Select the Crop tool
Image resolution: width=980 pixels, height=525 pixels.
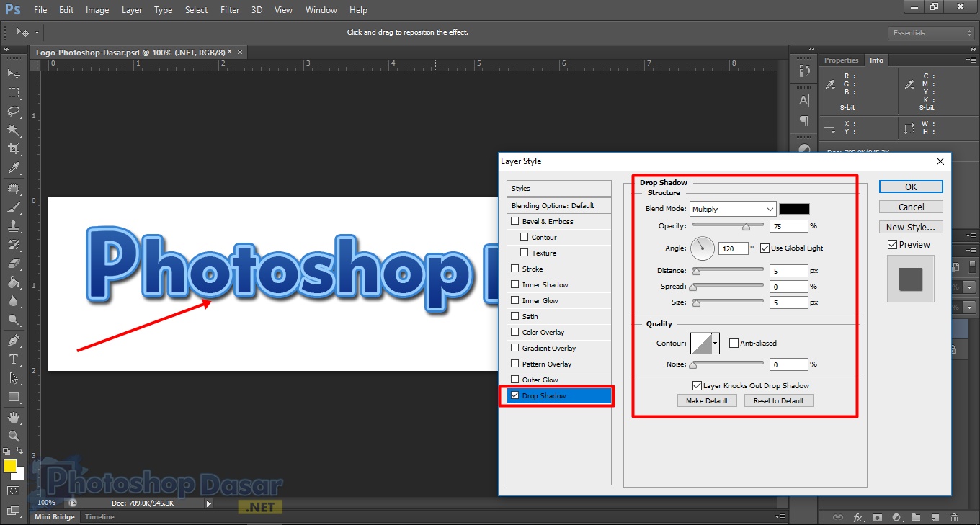(14, 149)
